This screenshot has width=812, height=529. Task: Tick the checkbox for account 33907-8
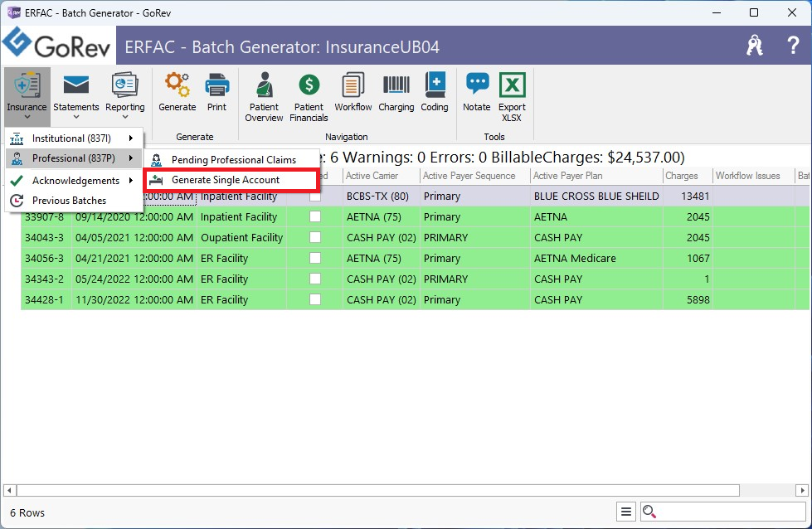[315, 217]
